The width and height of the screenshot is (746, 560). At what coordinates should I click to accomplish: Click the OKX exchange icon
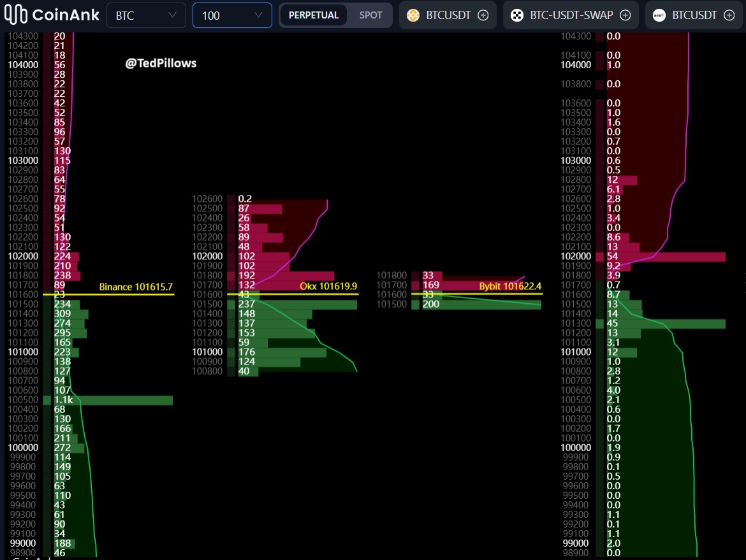point(517,15)
